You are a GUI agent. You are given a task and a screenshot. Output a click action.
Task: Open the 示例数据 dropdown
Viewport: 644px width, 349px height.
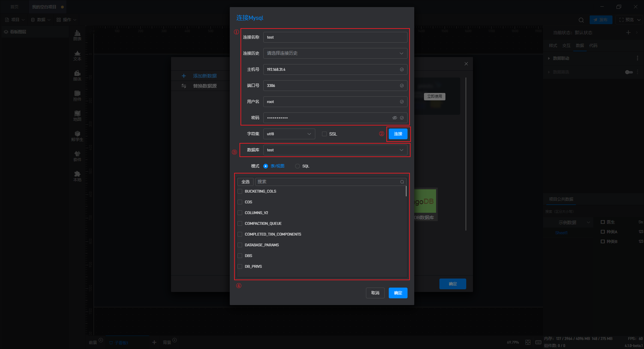pyautogui.click(x=568, y=222)
